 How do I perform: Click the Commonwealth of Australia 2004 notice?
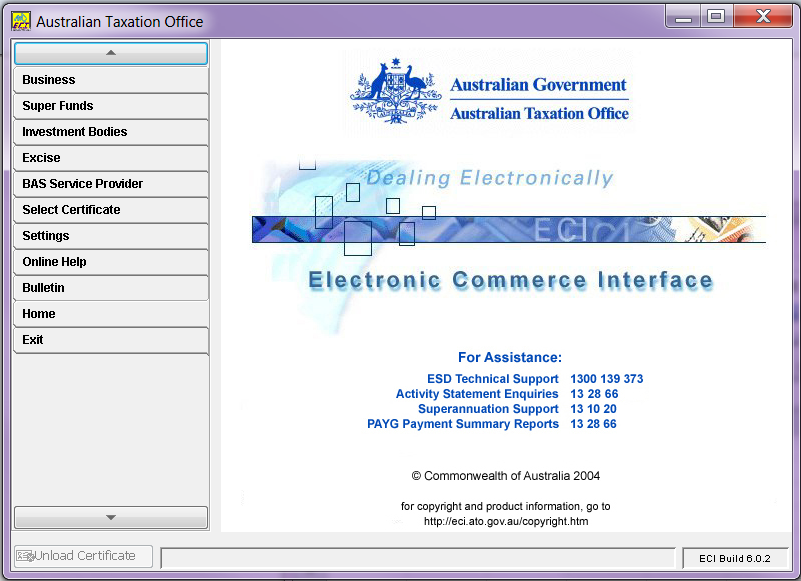point(506,476)
